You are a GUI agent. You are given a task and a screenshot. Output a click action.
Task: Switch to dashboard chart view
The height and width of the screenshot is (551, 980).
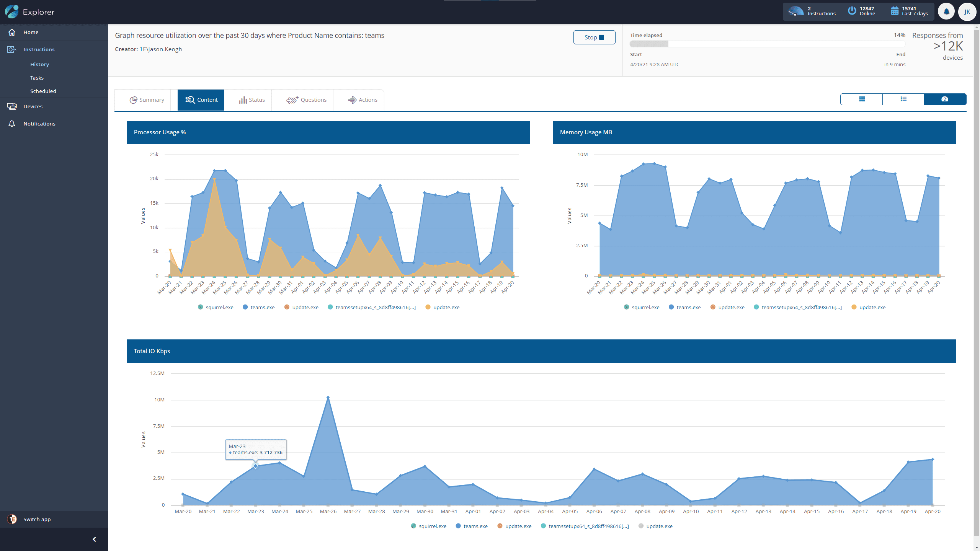pos(945,99)
